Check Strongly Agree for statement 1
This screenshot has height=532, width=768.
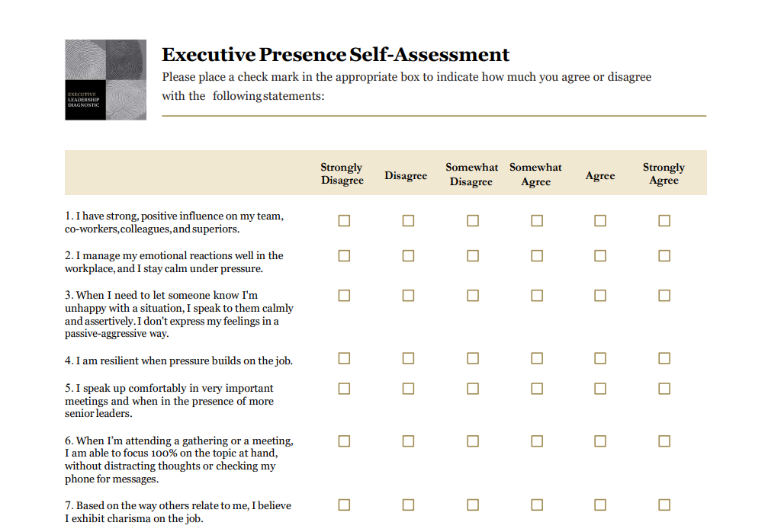pyautogui.click(x=664, y=221)
